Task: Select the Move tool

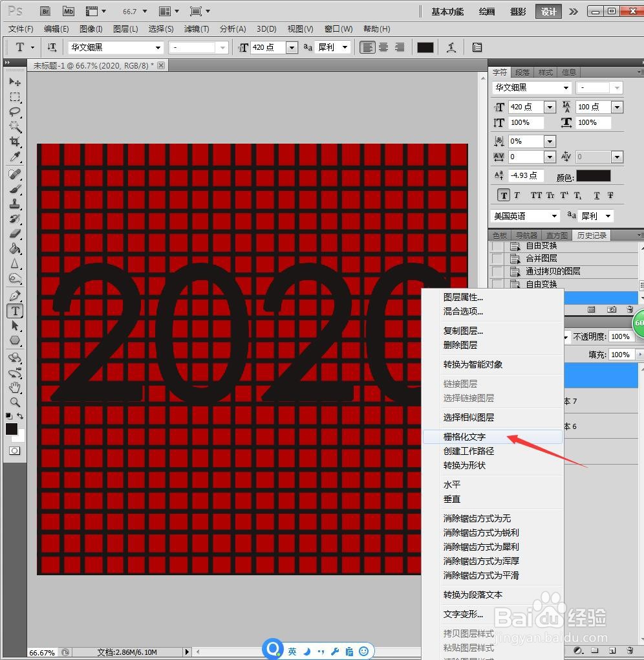Action: click(x=15, y=82)
